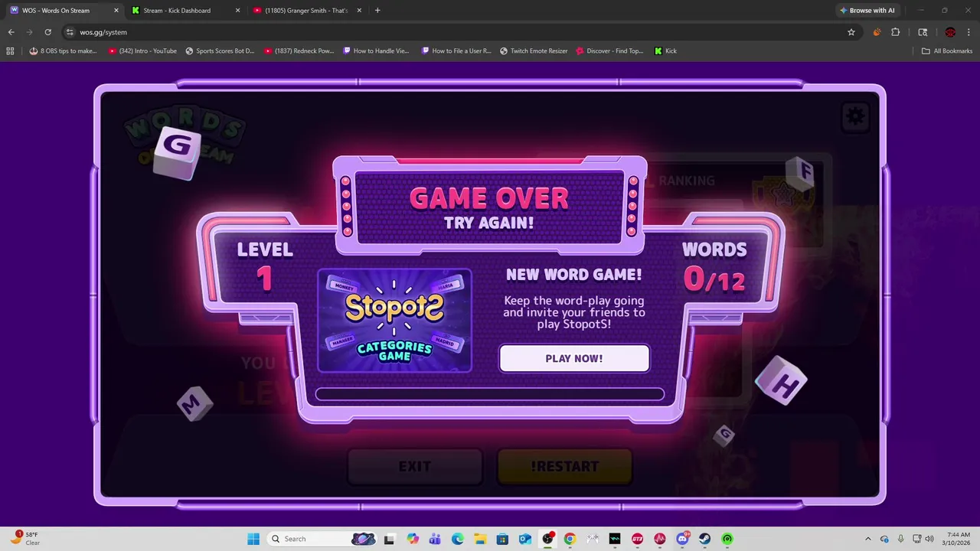Viewport: 980px width, 551px height.
Task: Open the (1837) Redneck Pow... bookmark
Action: click(x=299, y=51)
